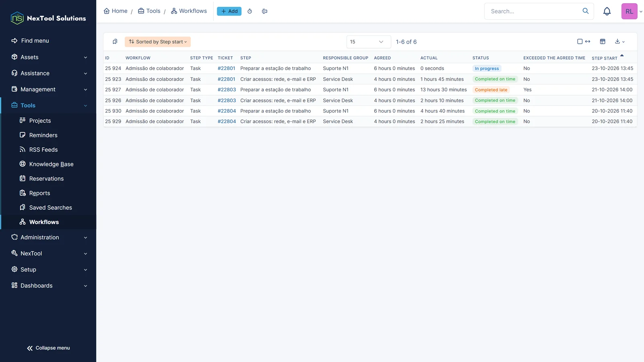Viewport: 644px width, 362px height.
Task: Click the Completed late status badge
Action: point(491,90)
